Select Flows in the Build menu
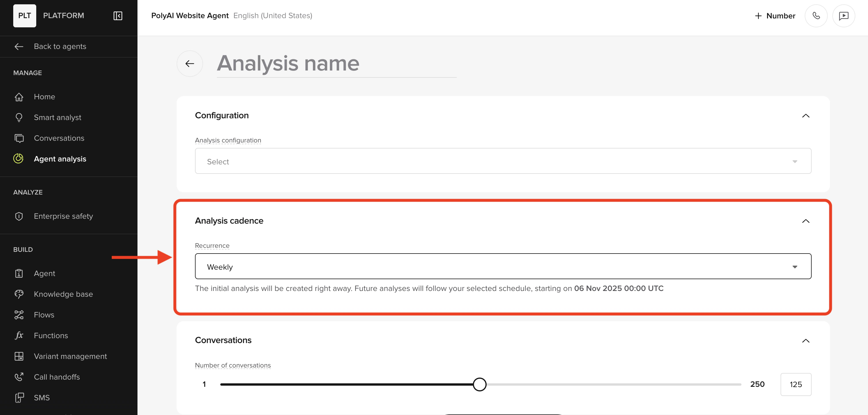This screenshot has height=415, width=868. tap(44, 315)
